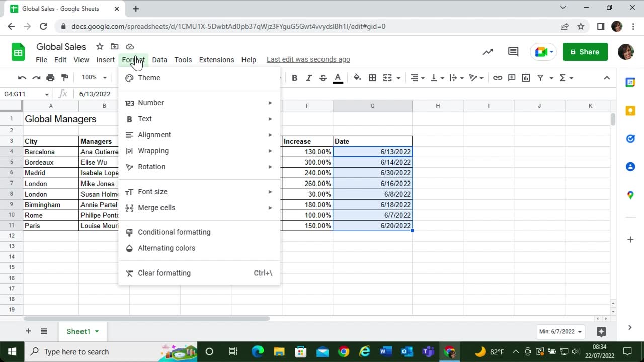Viewport: 644px width, 362px height.
Task: Insert a chart using toolbar icon
Action: [526, 78]
